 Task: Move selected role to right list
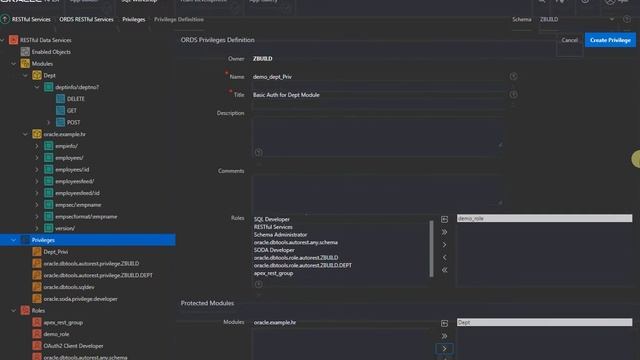(444, 245)
